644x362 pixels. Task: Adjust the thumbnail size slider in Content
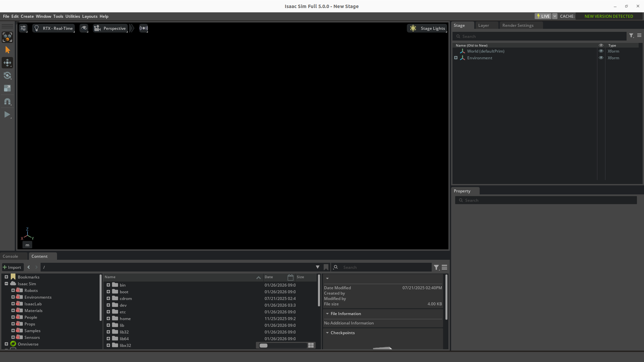[264, 346]
